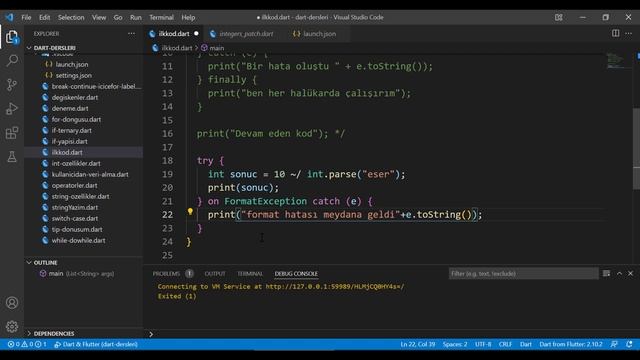This screenshot has width=640, height=360.
Task: Open operatorler.dart file
Action: point(74,185)
